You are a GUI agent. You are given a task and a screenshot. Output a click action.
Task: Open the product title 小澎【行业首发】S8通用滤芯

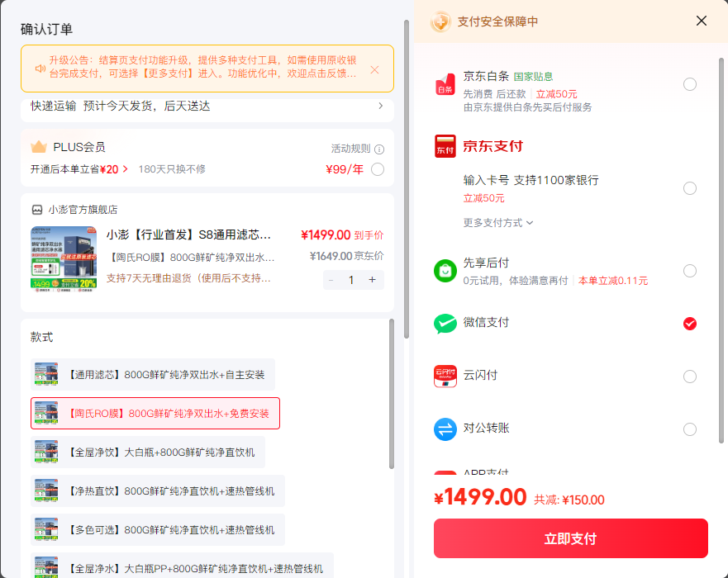188,235
